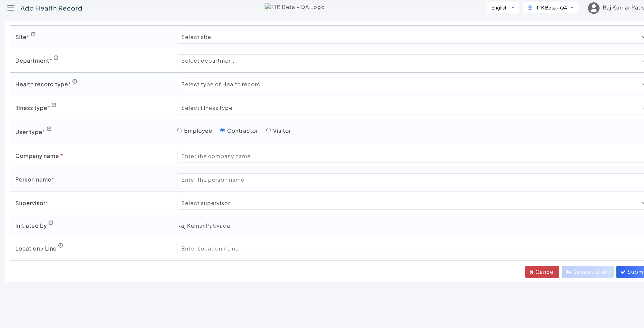This screenshot has height=328, width=644.
Task: Click help icon next to Health record type
Action: (75, 81)
